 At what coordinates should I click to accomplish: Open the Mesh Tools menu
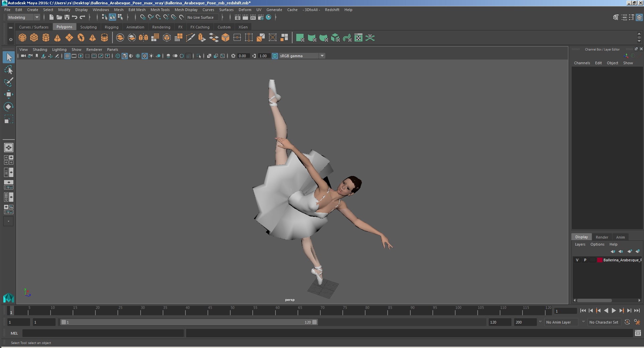click(160, 10)
